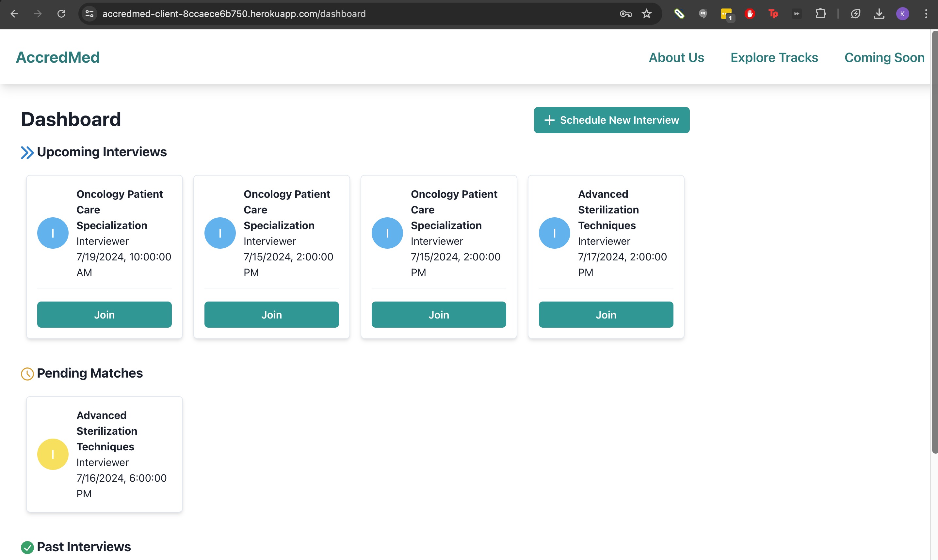Click the blue avatar on 7/19/2024 interview card
The image size is (938, 560).
(x=53, y=233)
